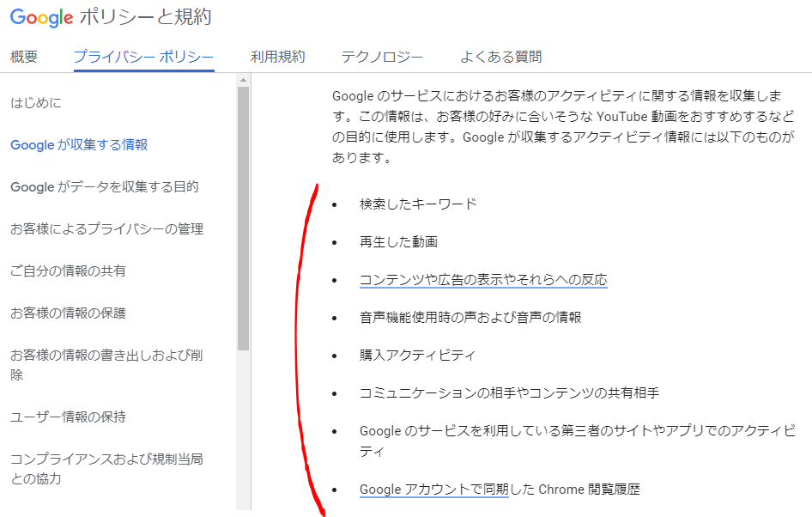812x517 pixels.
Task: Select sidebar item Google が収集する情報
Action: tap(79, 144)
